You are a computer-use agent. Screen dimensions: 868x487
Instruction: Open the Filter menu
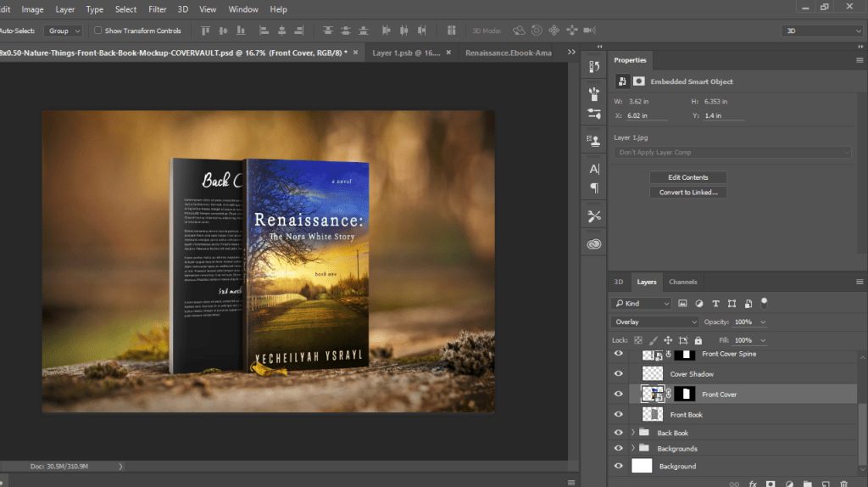[158, 9]
